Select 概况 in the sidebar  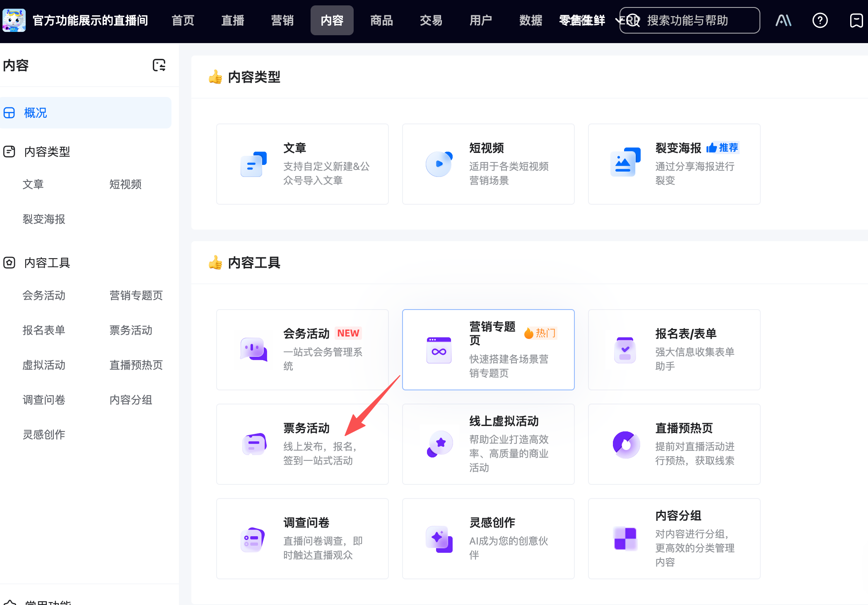(36, 113)
